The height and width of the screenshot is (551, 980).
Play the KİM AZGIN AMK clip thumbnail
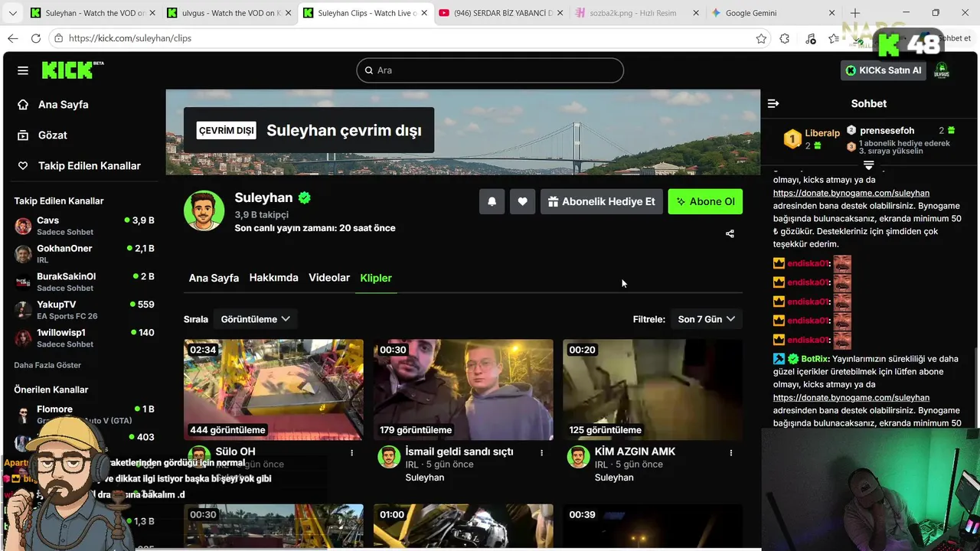pos(652,390)
